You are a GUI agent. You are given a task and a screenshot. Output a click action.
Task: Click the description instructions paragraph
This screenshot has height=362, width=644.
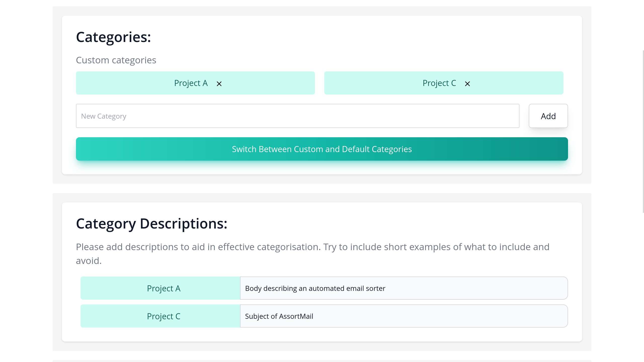click(312, 247)
